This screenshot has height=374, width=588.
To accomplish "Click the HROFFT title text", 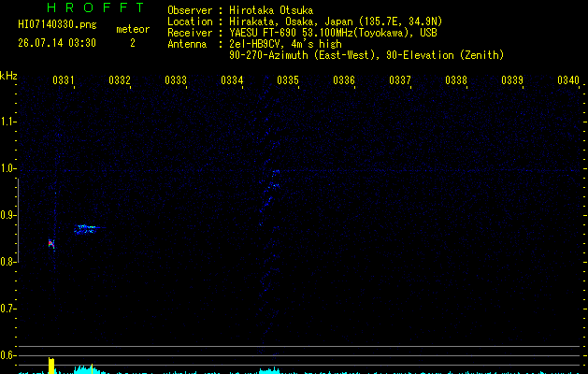I will [x=95, y=7].
